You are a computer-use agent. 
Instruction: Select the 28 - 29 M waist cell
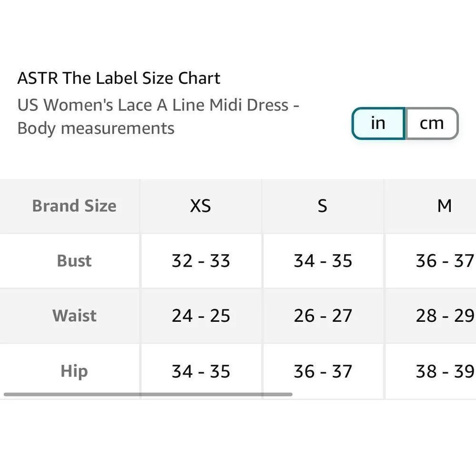tap(446, 316)
